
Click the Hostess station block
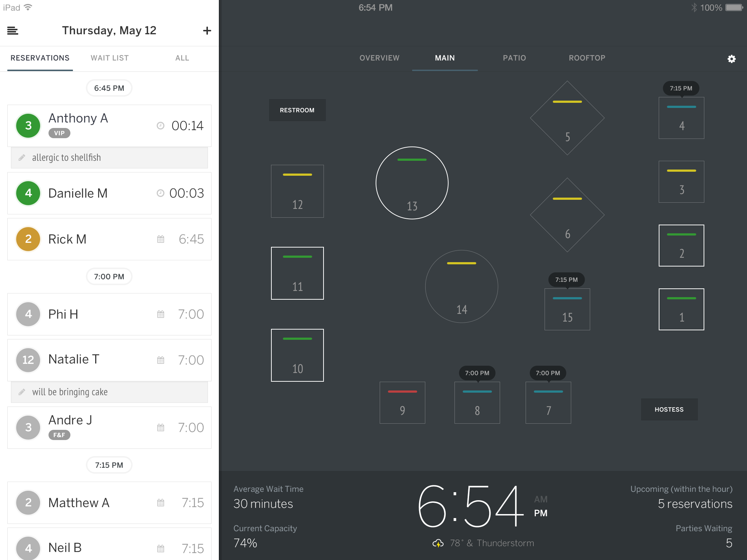(x=669, y=409)
